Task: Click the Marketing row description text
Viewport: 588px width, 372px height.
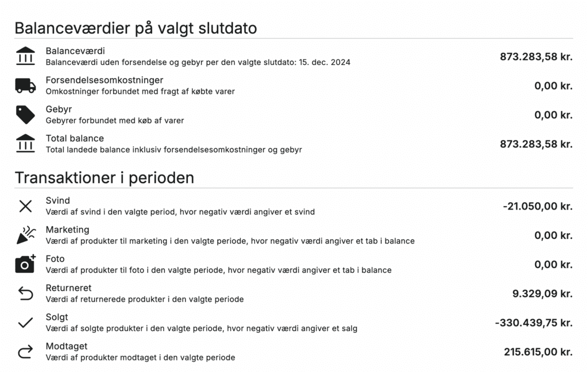Action: [230, 241]
